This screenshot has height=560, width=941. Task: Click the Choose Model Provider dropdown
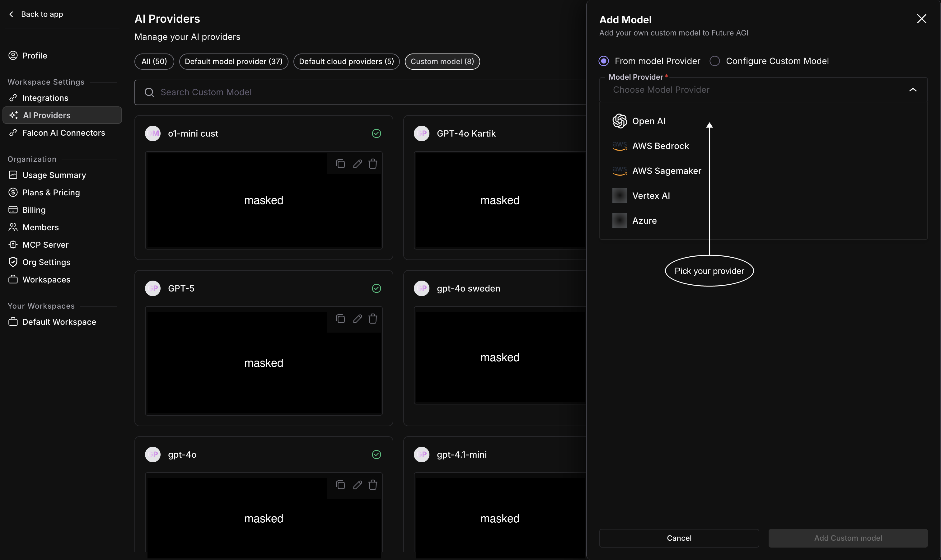coord(763,90)
